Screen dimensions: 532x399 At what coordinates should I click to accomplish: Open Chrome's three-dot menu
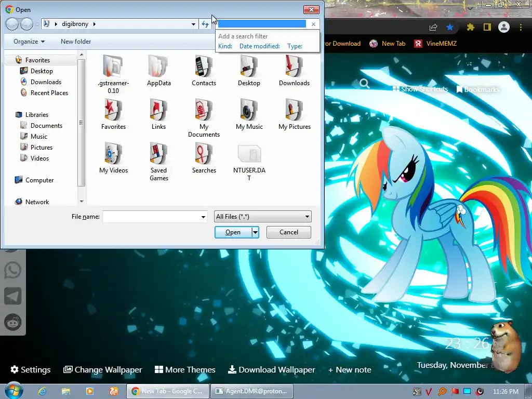521,27
